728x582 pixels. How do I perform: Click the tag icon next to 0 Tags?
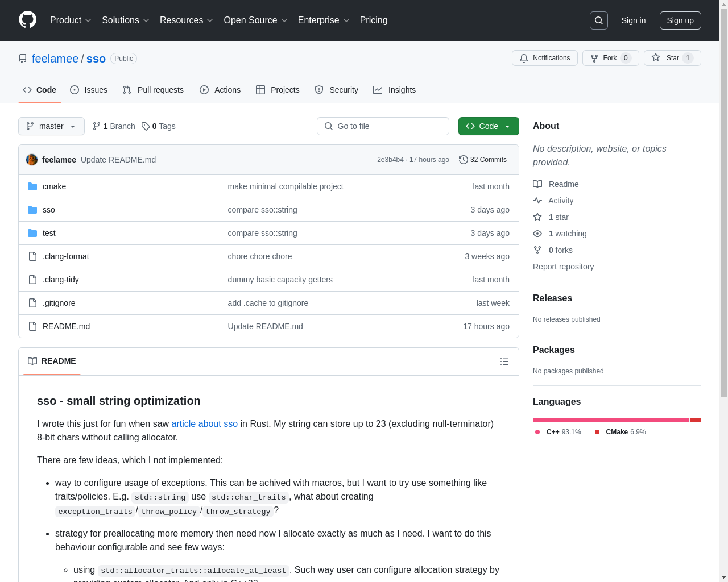click(146, 126)
